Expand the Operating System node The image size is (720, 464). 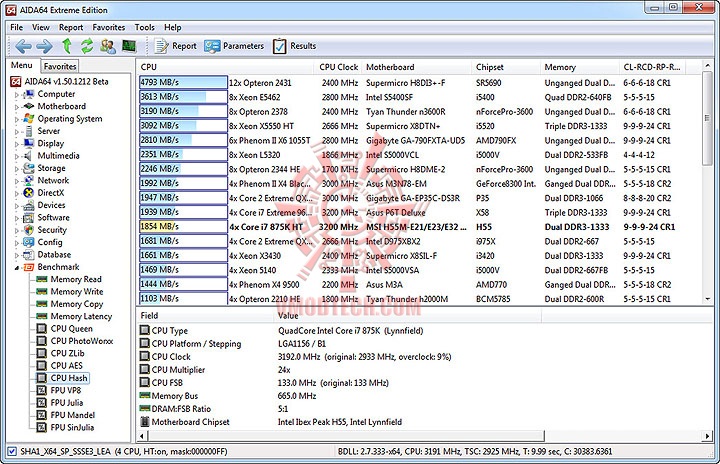tap(17, 119)
